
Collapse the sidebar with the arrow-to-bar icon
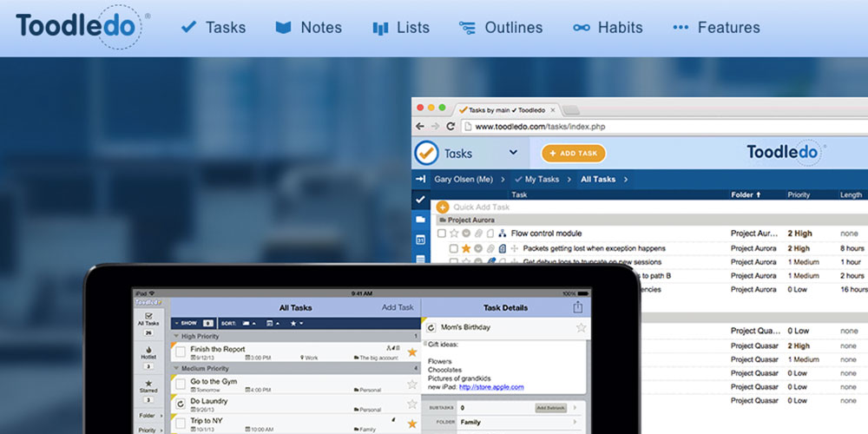[x=421, y=179]
